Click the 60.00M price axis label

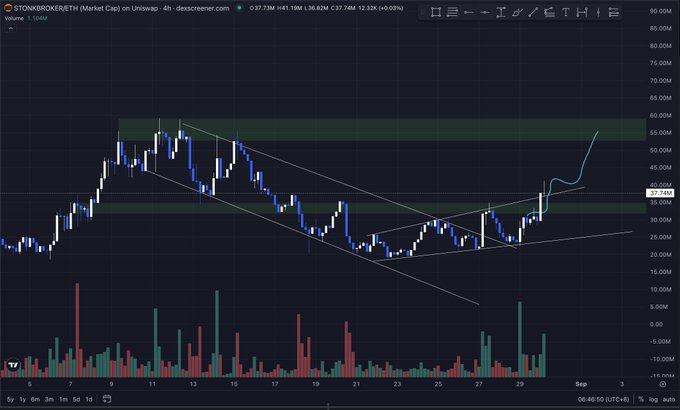click(660, 115)
